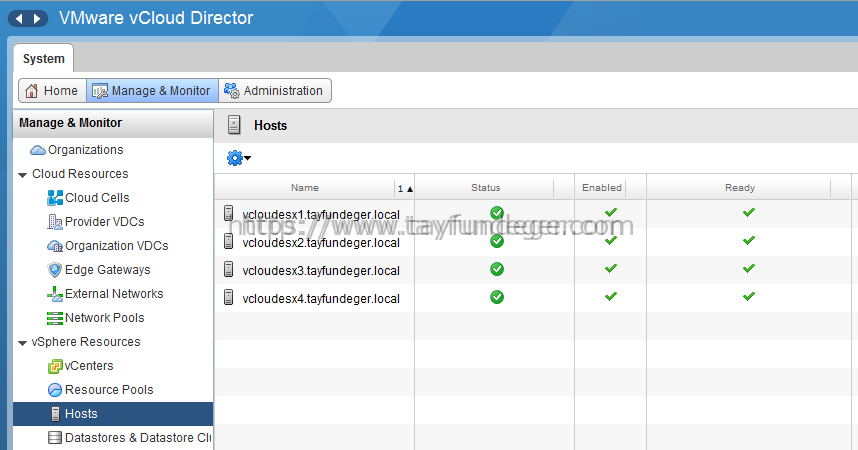Image resolution: width=858 pixels, height=450 pixels.
Task: Click the Home house icon
Action: point(32,91)
